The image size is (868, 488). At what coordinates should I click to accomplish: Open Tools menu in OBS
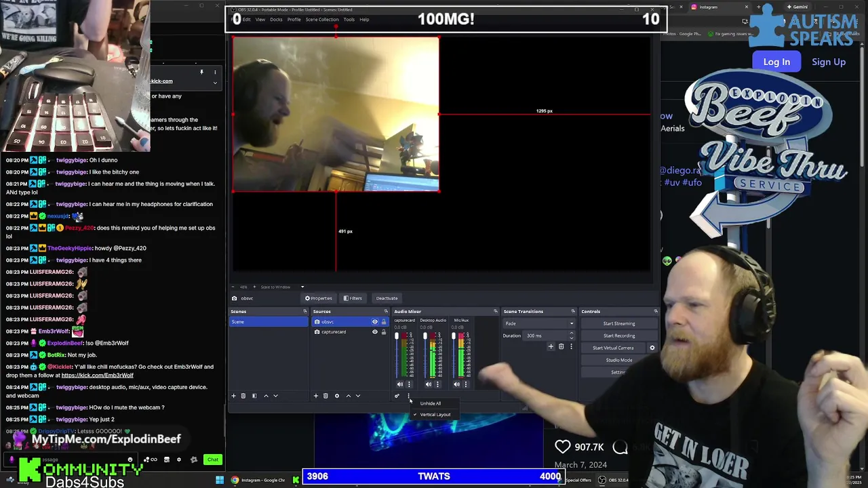tap(349, 20)
